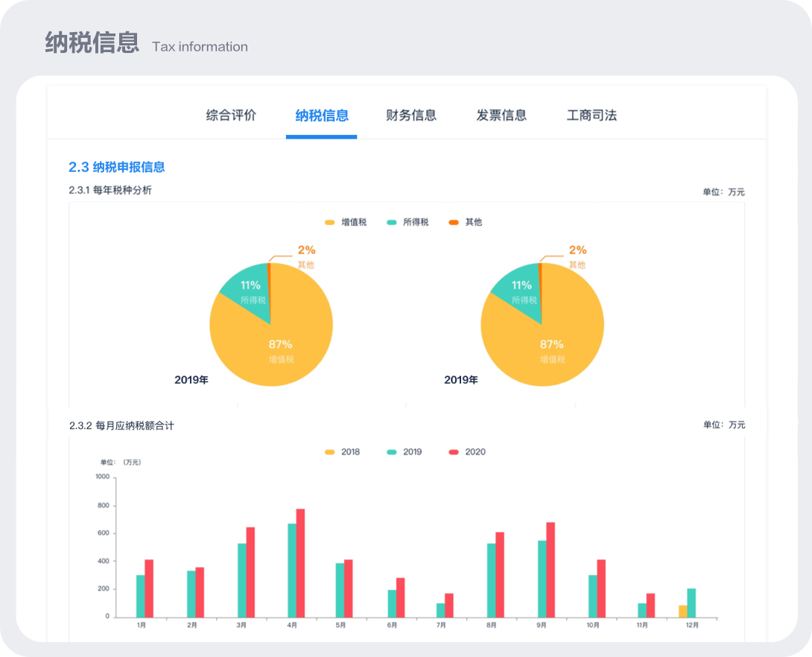The image size is (812, 657).
Task: Select the teal 2019 bar for 7月
Action: pyautogui.click(x=440, y=610)
